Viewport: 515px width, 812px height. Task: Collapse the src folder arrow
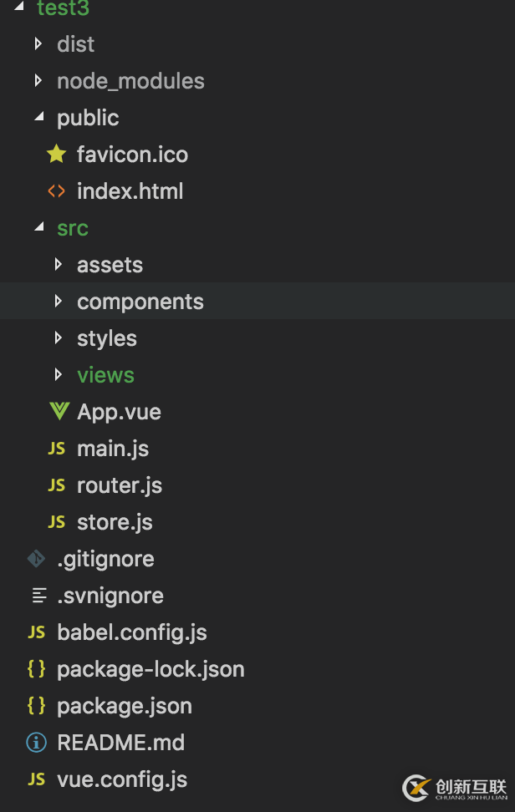pos(38,228)
